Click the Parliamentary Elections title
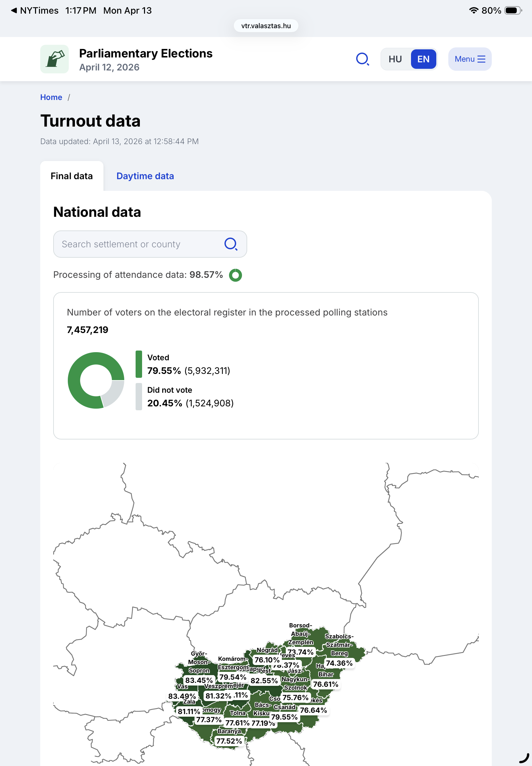The height and width of the screenshot is (766, 532). click(146, 53)
